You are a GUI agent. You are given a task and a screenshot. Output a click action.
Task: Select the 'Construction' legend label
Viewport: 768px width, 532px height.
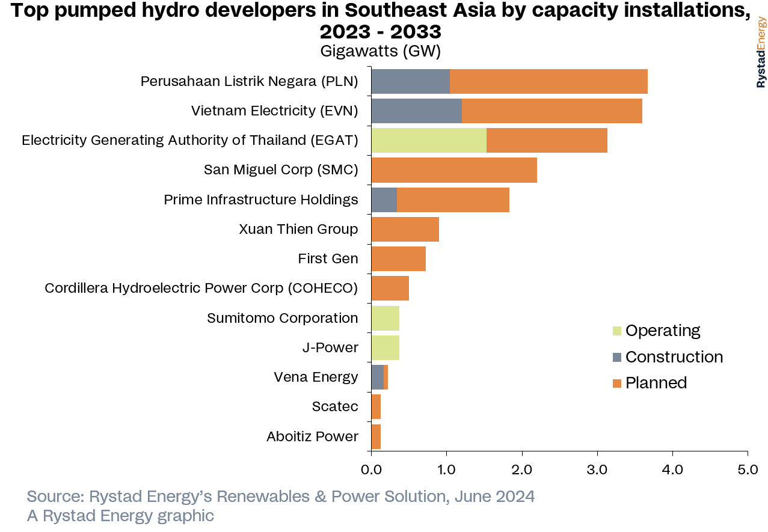click(674, 357)
